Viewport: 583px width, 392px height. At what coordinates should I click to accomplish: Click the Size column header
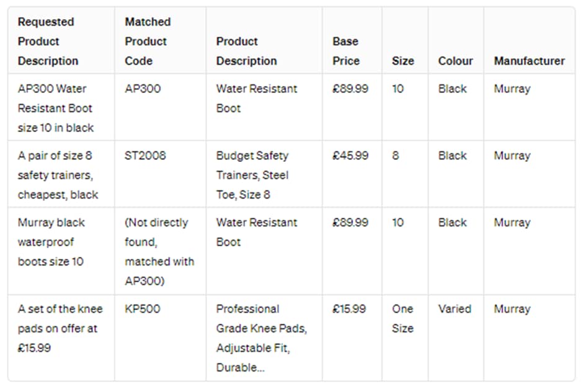[x=403, y=61]
